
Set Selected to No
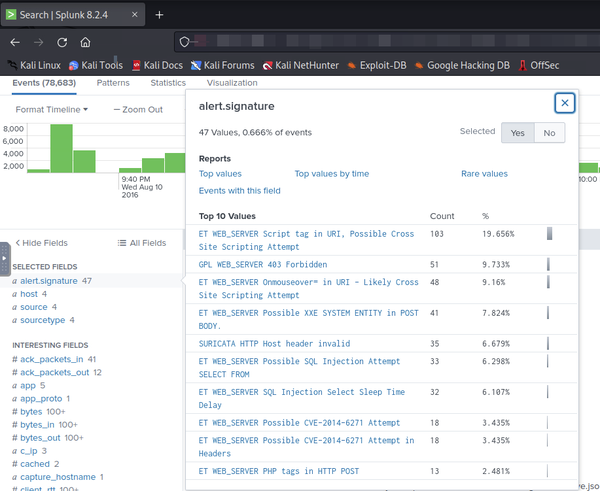[548, 132]
